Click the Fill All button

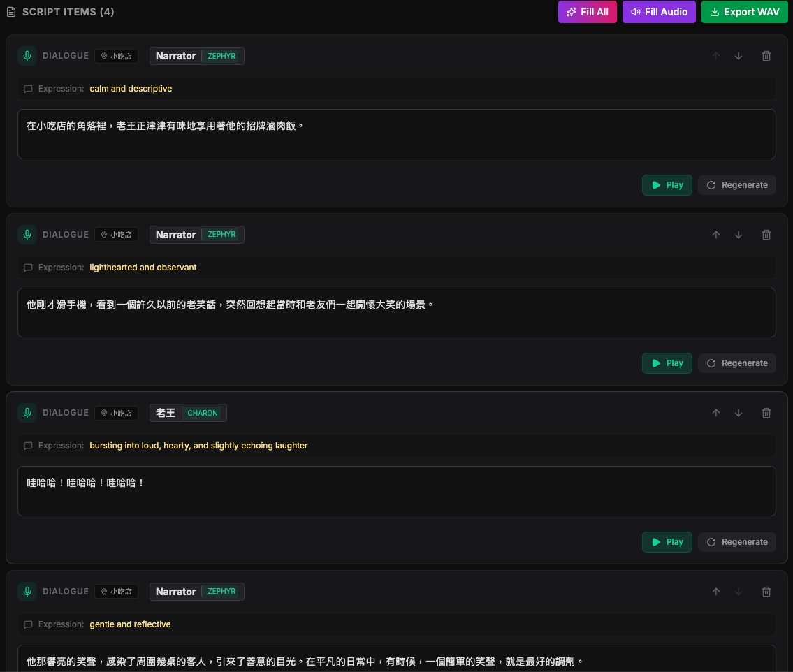coord(587,12)
